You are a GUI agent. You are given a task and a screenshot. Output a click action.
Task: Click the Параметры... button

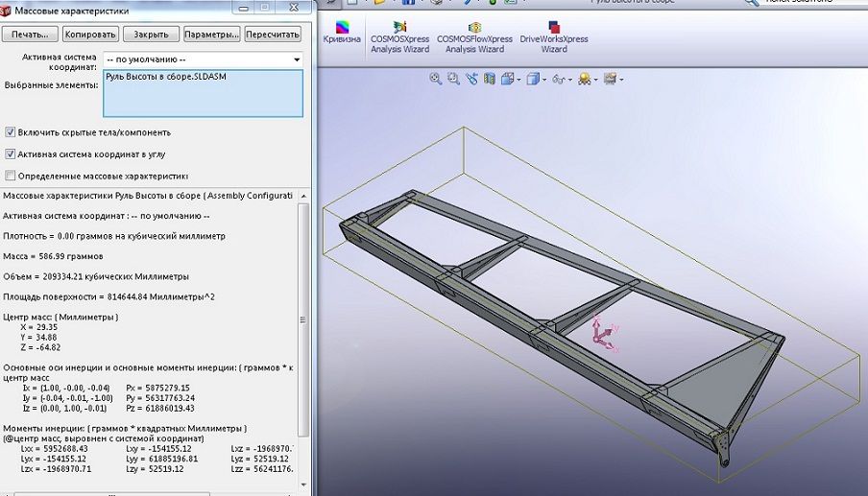211,34
